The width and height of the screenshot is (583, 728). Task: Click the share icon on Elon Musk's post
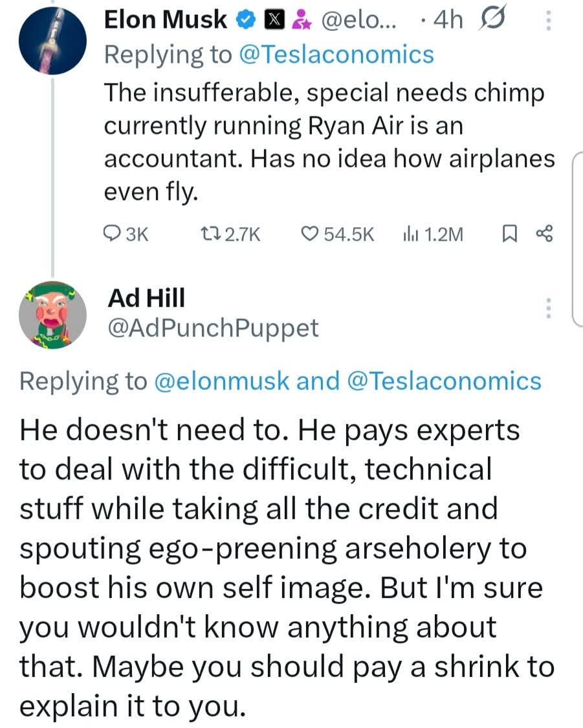pyautogui.click(x=544, y=233)
